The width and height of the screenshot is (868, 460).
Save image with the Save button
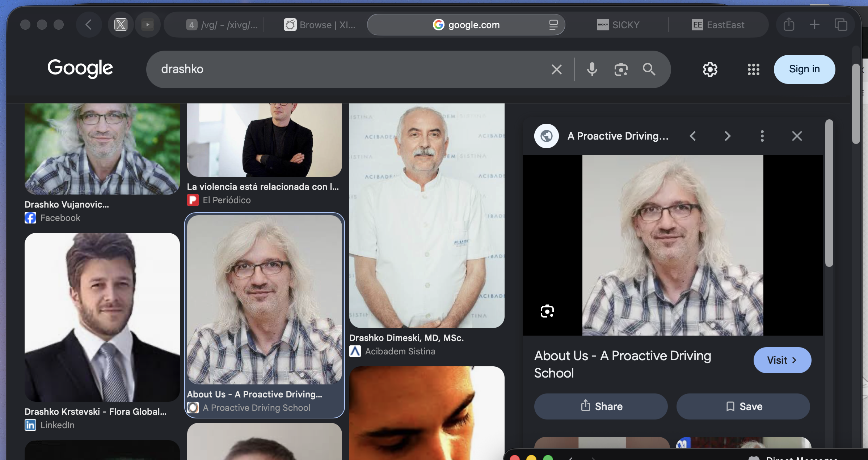(x=743, y=406)
